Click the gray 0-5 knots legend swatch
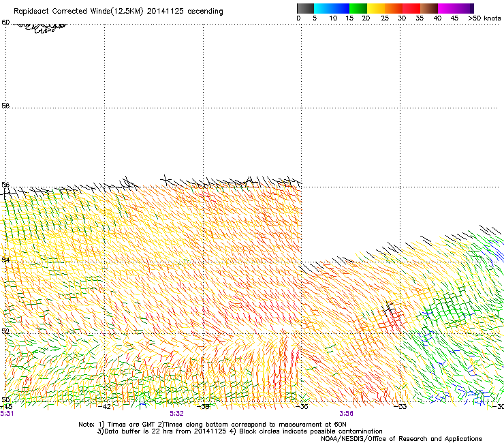This screenshot has height=443, width=504. [x=305, y=8]
